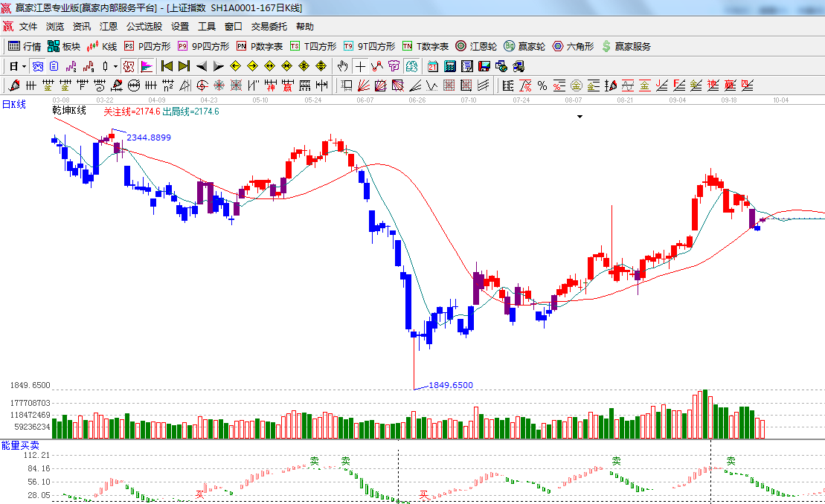Image resolution: width=825 pixels, height=504 pixels.
Task: Open the 交易委托 menu
Action: (269, 26)
